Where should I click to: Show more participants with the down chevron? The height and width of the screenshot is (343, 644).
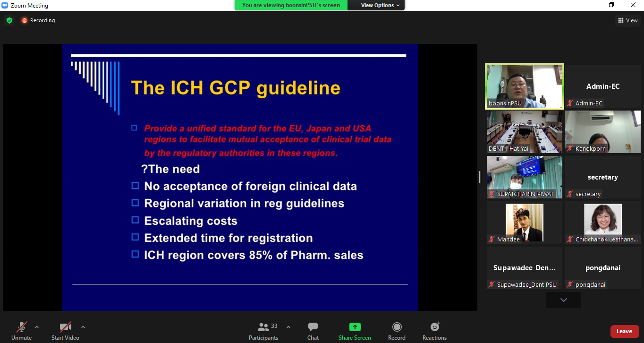[564, 300]
